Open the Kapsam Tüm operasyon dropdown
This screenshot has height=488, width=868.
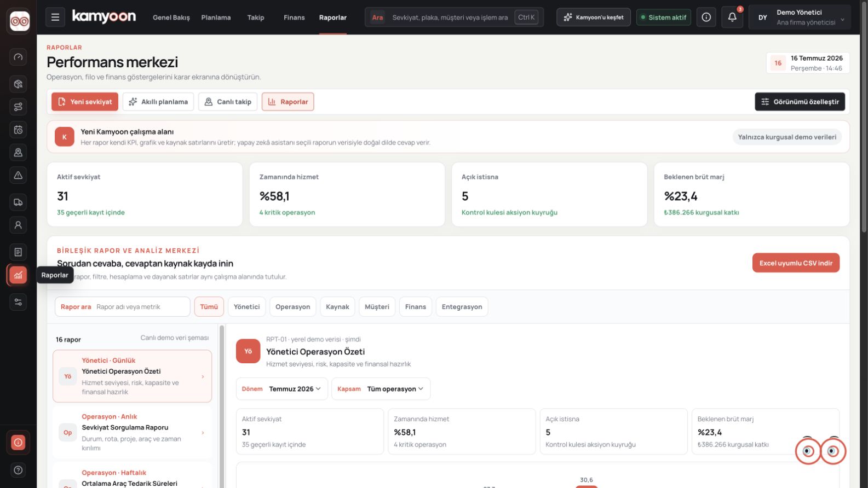click(x=381, y=389)
